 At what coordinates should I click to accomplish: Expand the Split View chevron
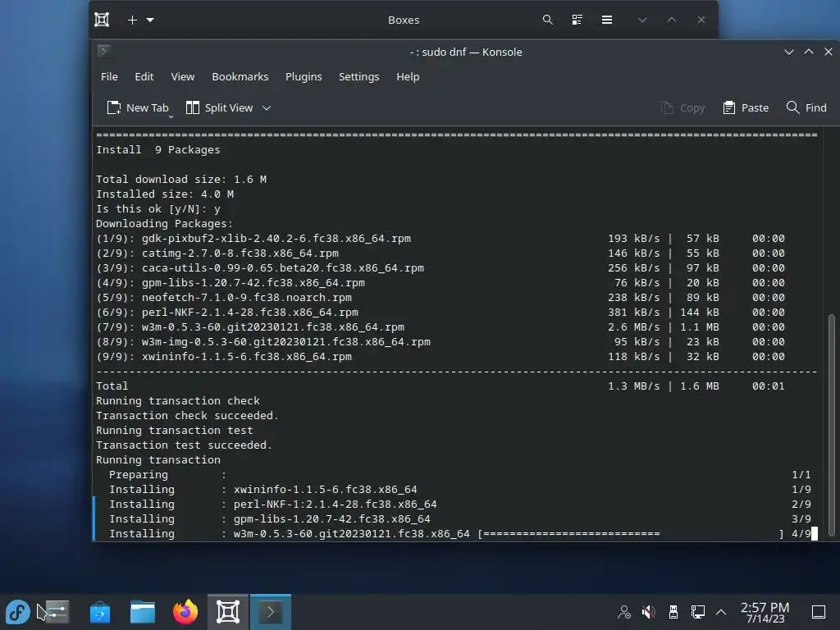coord(267,107)
